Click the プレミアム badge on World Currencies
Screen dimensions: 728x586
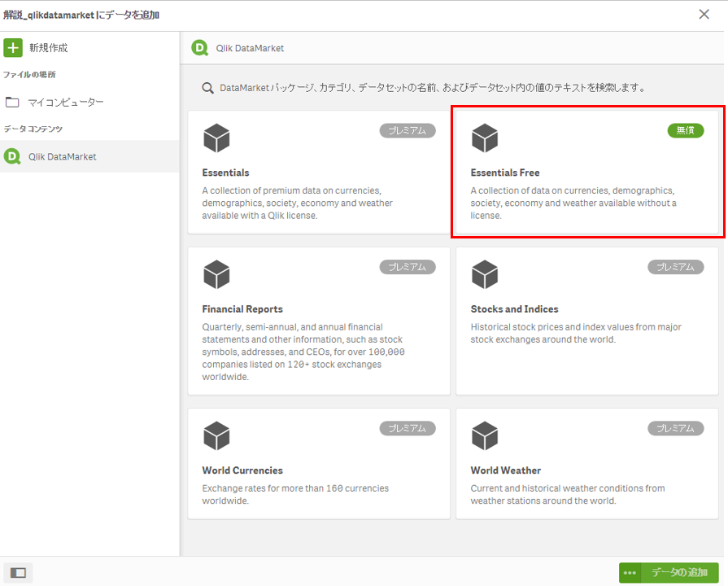pos(408,428)
